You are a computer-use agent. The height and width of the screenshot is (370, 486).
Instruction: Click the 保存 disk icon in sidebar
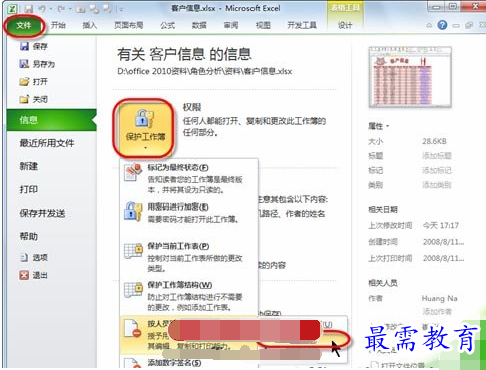pos(24,46)
